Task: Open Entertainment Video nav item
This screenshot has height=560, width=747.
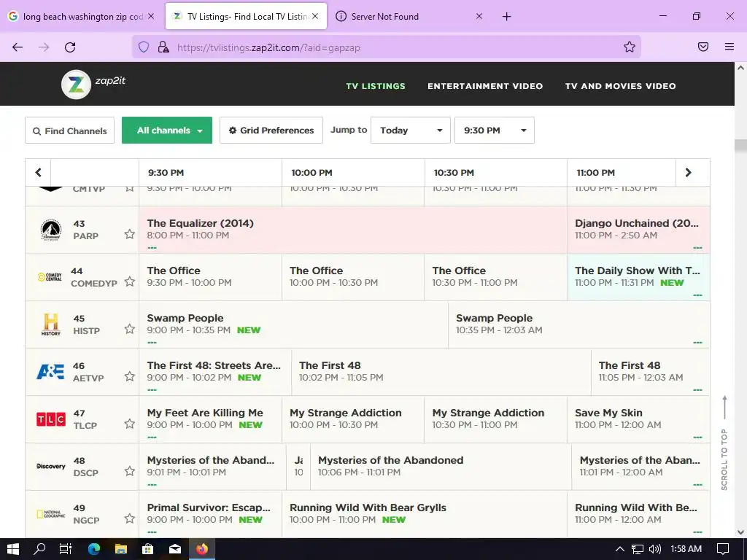Action: click(485, 86)
